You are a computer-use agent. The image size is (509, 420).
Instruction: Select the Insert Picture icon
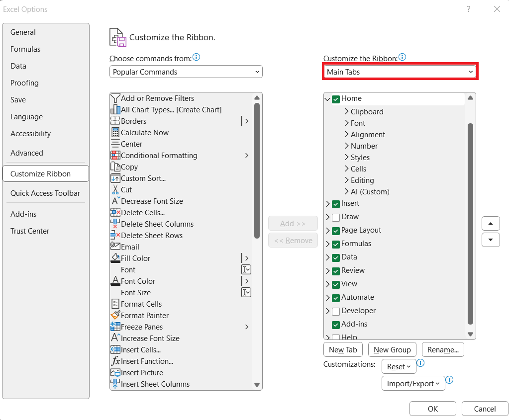pos(115,372)
